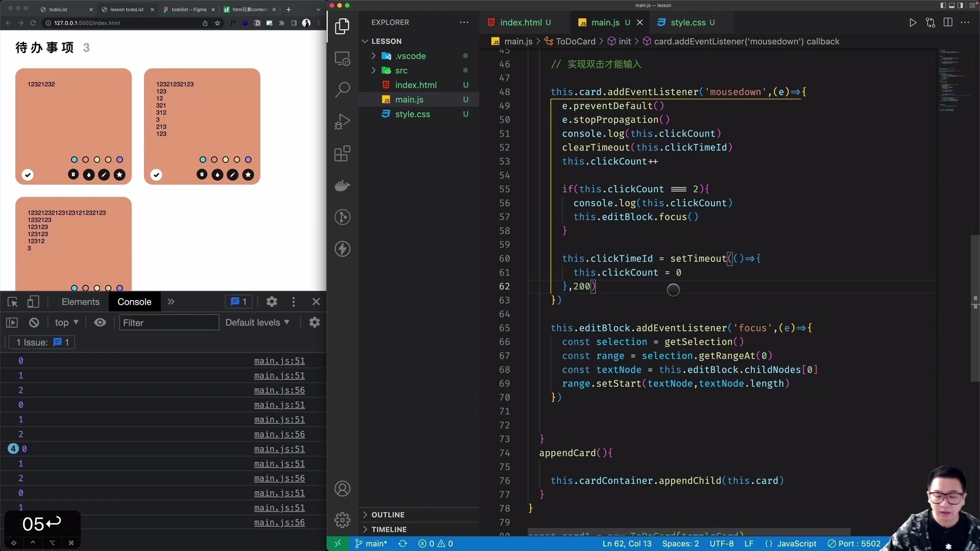Viewport: 980px width, 551px height.
Task: Expand the .vscode folder
Action: (x=373, y=56)
